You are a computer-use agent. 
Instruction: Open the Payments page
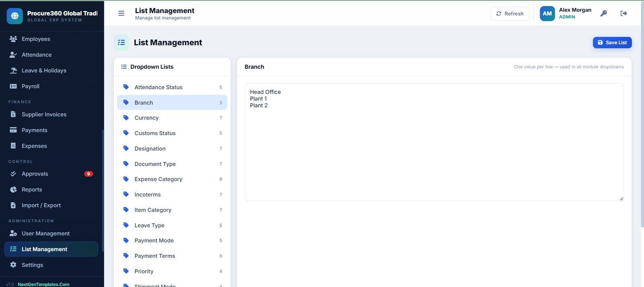(x=51, y=130)
